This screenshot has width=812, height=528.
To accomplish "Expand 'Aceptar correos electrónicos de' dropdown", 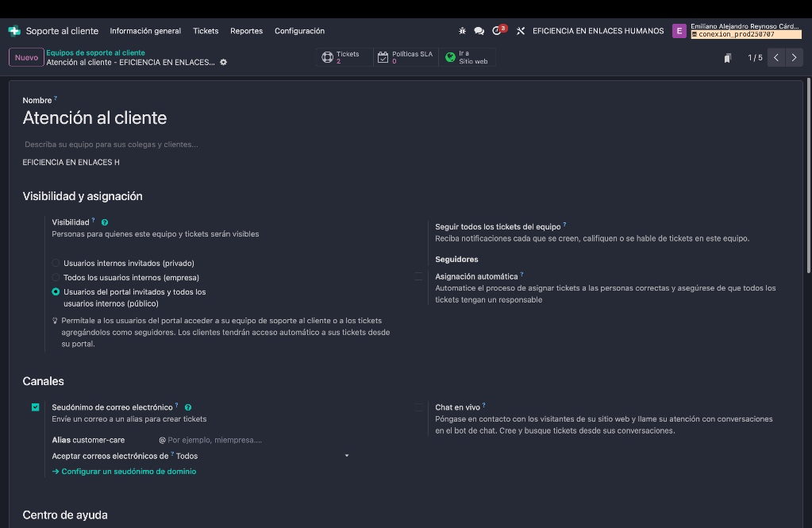I will point(262,456).
